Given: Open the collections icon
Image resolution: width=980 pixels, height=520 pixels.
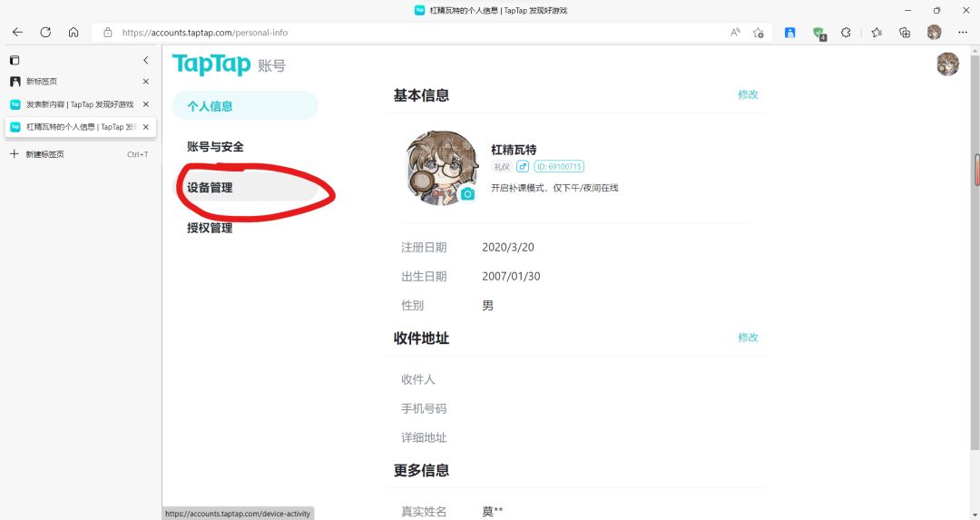Looking at the screenshot, I should (905, 33).
